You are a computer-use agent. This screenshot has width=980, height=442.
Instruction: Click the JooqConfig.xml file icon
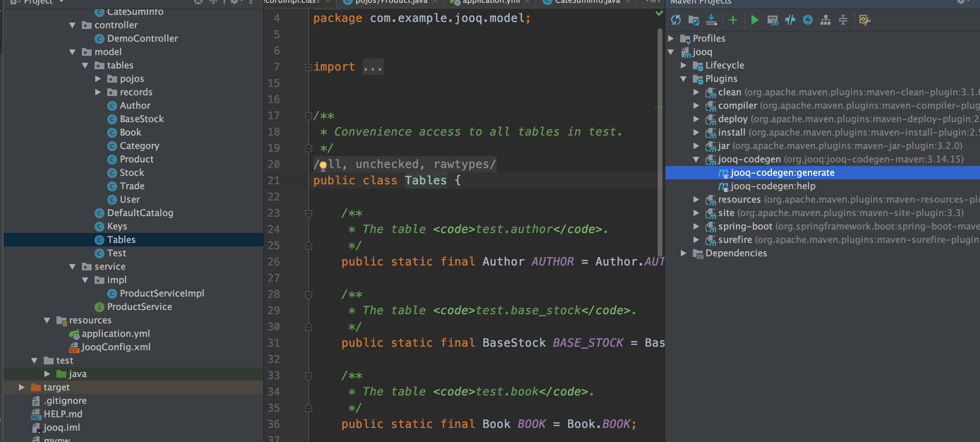pos(74,348)
